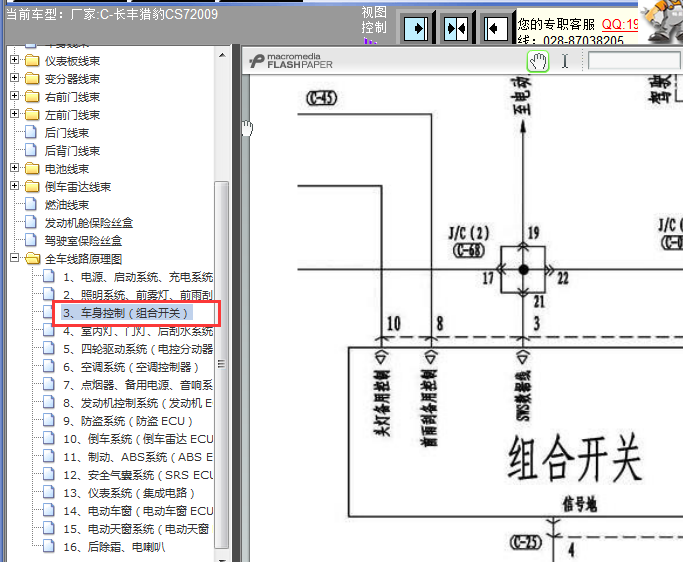Open 9、防盗系统(防盗 ECU) diagram

tap(128, 421)
